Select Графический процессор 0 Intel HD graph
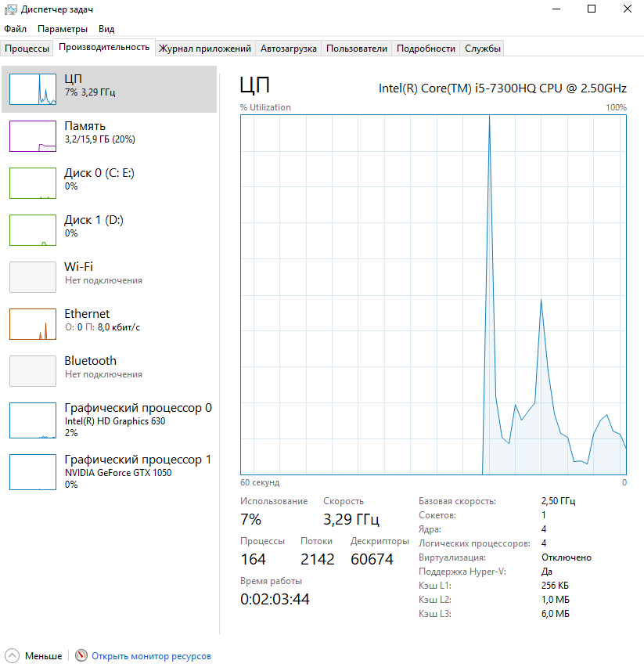This screenshot has height=671, width=644. 33,420
